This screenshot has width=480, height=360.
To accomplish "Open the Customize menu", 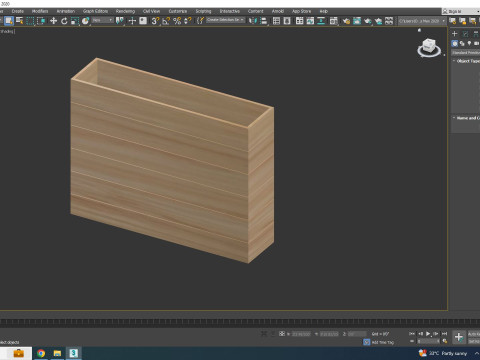I will (178, 11).
